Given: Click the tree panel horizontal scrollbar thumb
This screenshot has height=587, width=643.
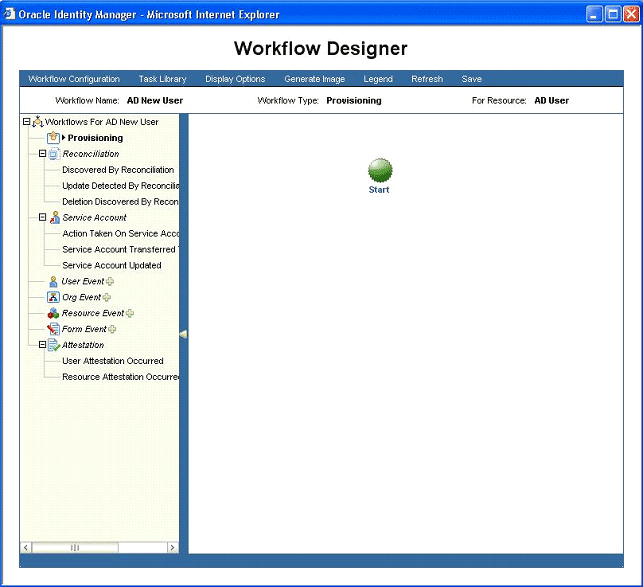Looking at the screenshot, I should [x=75, y=548].
